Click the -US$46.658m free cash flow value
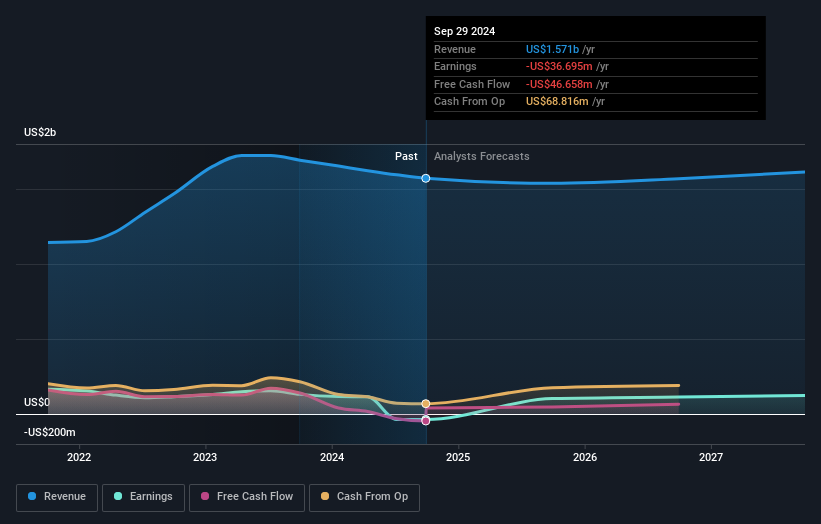This screenshot has height=524, width=821. coord(559,84)
